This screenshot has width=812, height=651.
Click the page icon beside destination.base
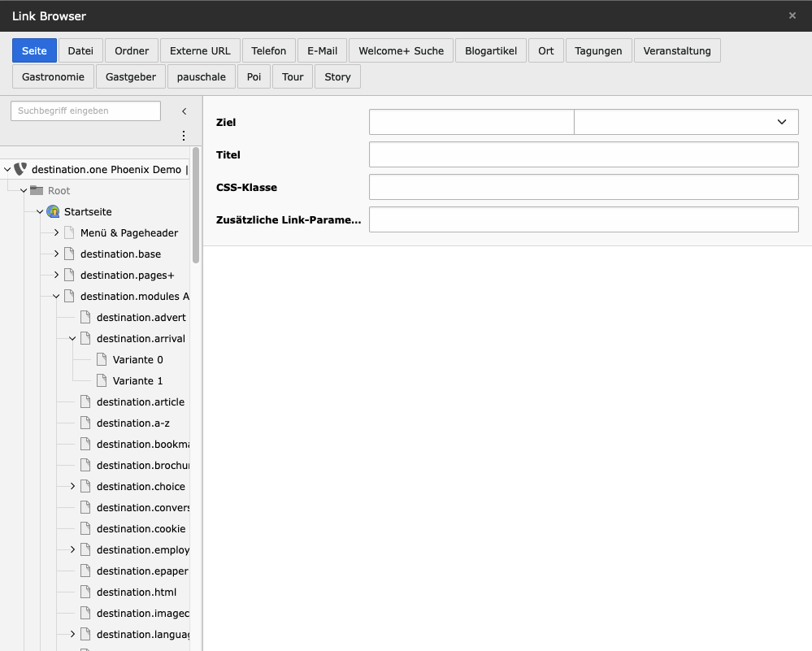[x=69, y=254]
